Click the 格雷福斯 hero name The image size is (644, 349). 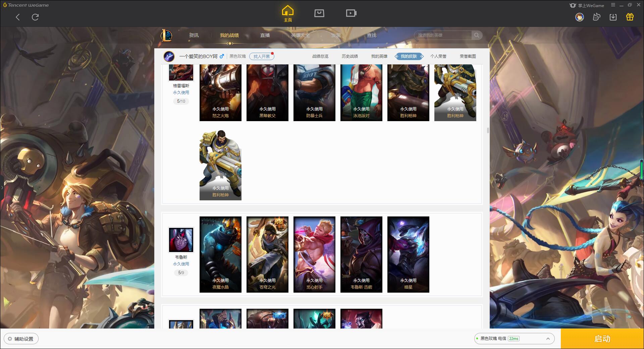[x=181, y=86]
